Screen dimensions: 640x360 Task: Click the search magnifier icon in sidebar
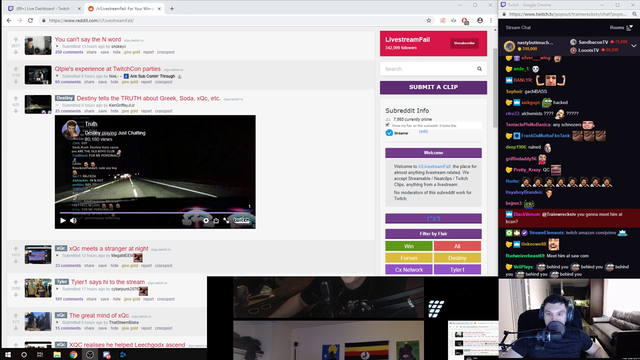[x=480, y=69]
